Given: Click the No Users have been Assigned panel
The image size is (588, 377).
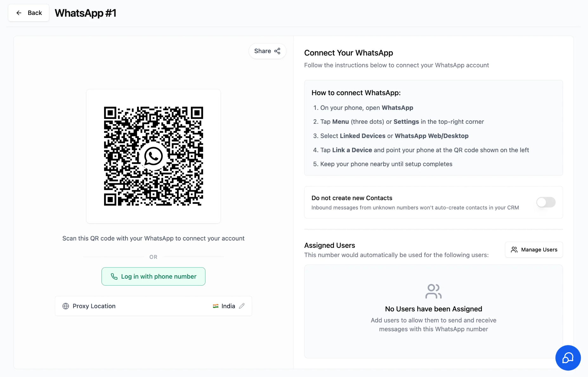Looking at the screenshot, I should 434,311.
